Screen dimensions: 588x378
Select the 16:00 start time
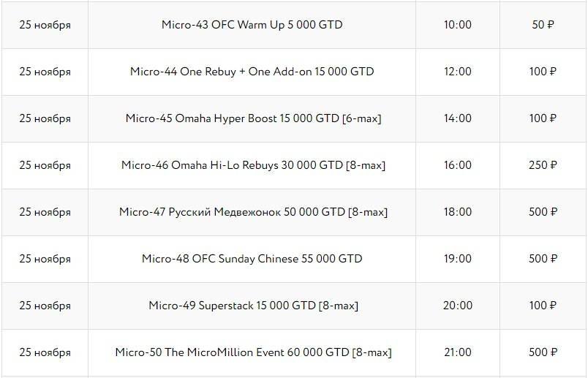tap(457, 165)
